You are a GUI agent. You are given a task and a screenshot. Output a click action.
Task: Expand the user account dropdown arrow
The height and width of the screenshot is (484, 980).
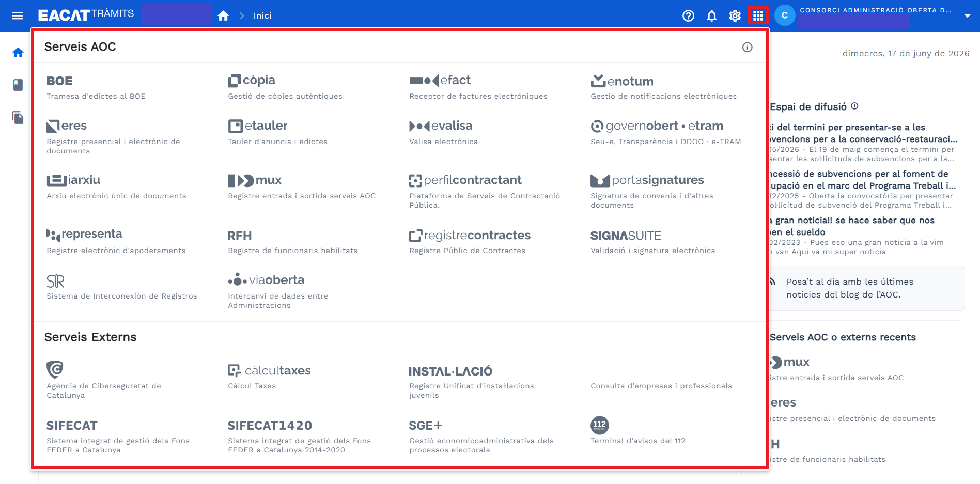click(967, 15)
